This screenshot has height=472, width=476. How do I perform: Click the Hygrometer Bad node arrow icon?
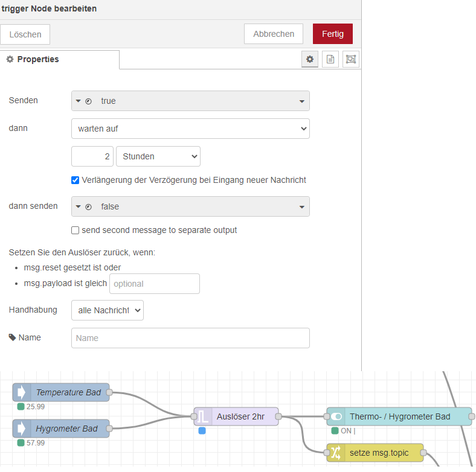pos(21,429)
